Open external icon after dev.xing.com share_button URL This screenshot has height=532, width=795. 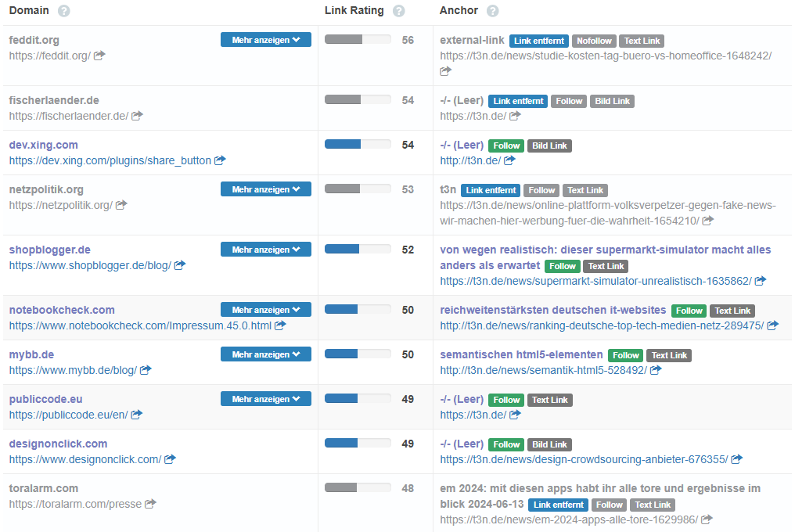[x=220, y=160]
